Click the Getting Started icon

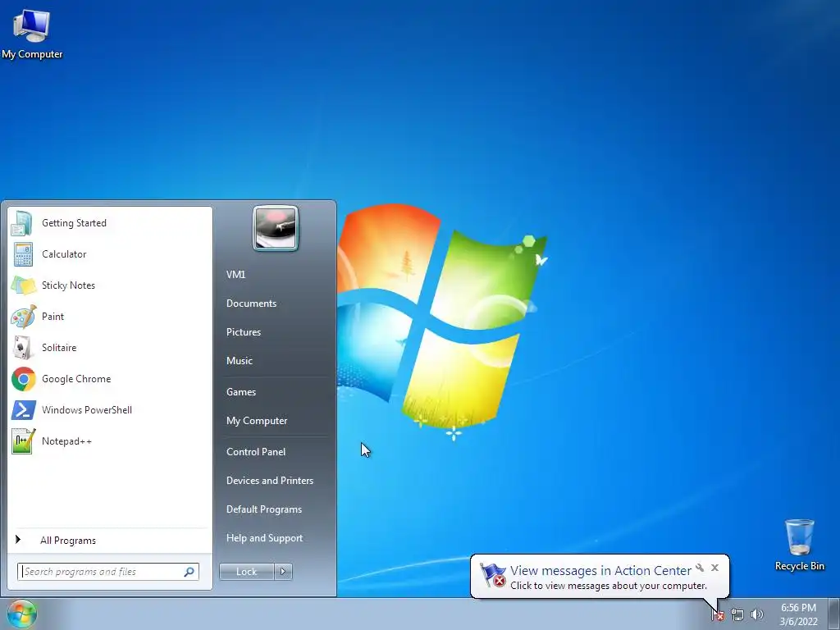pyautogui.click(x=22, y=223)
